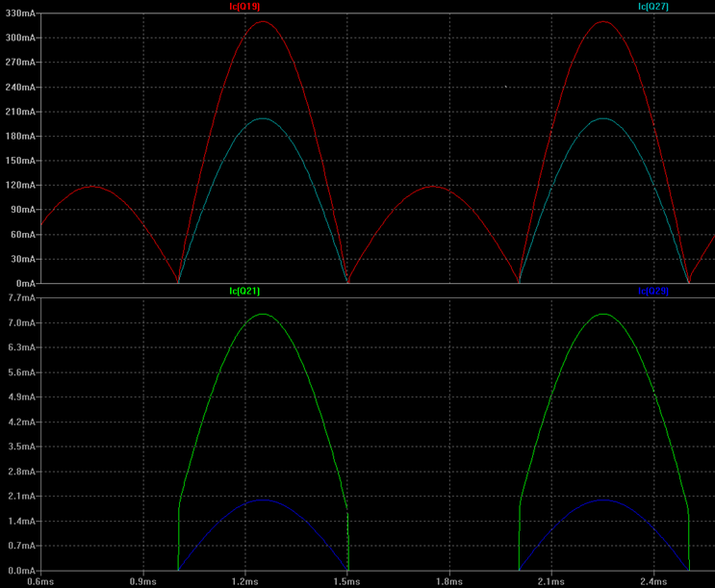Click the 7.0mA axis label
The height and width of the screenshot is (588, 715).
[x=21, y=323]
